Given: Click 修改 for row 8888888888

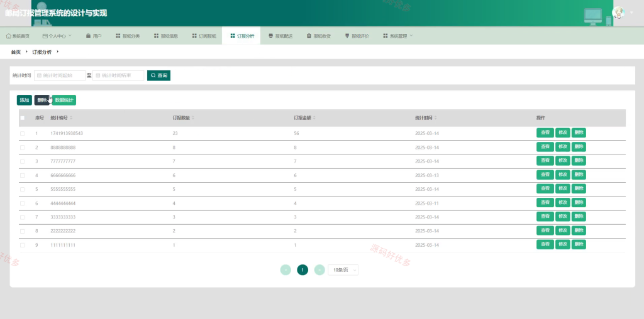Looking at the screenshot, I should (563, 146).
